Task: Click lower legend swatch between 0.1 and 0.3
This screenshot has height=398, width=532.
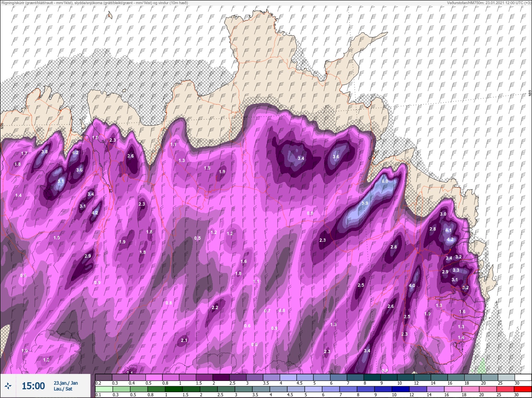Action: 104,389
